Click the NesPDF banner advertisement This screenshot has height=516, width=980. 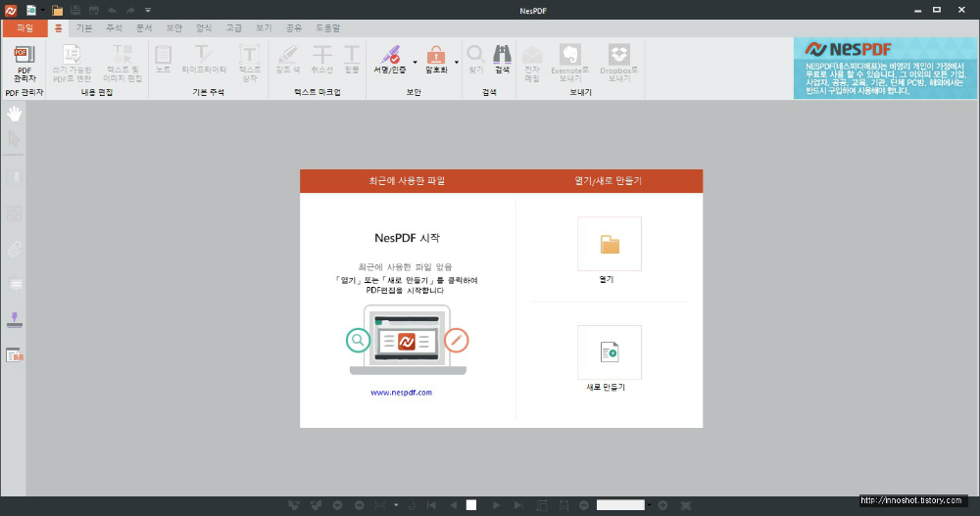[x=885, y=69]
